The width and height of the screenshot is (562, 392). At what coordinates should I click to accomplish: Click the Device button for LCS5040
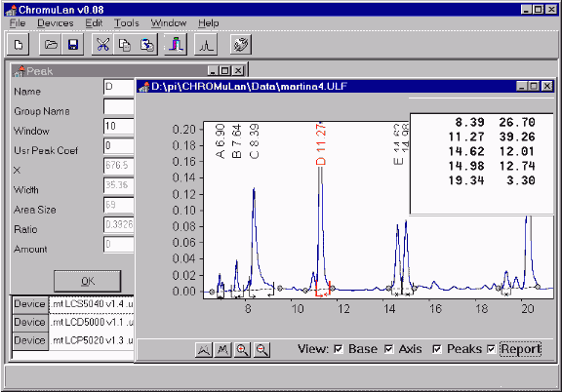(30, 304)
